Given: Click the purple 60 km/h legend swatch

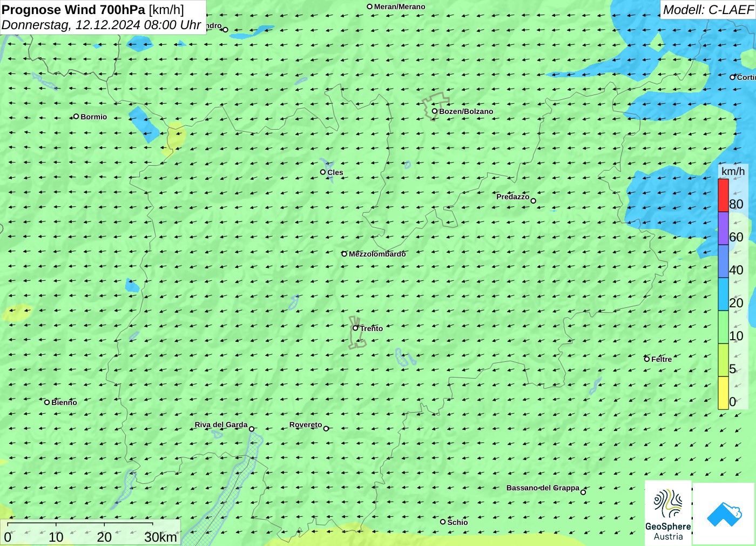Looking at the screenshot, I should (724, 228).
